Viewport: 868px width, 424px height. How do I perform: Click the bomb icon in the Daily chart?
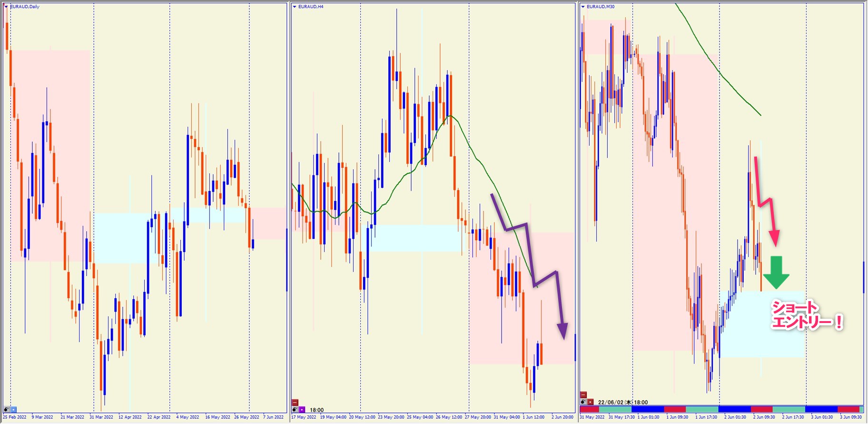pos(7,409)
